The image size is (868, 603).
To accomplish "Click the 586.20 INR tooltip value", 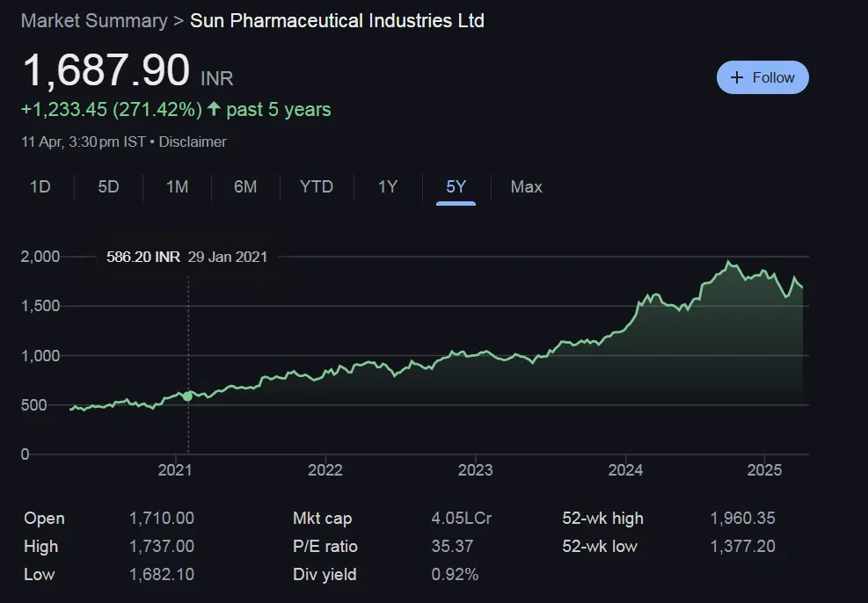I will tap(142, 257).
